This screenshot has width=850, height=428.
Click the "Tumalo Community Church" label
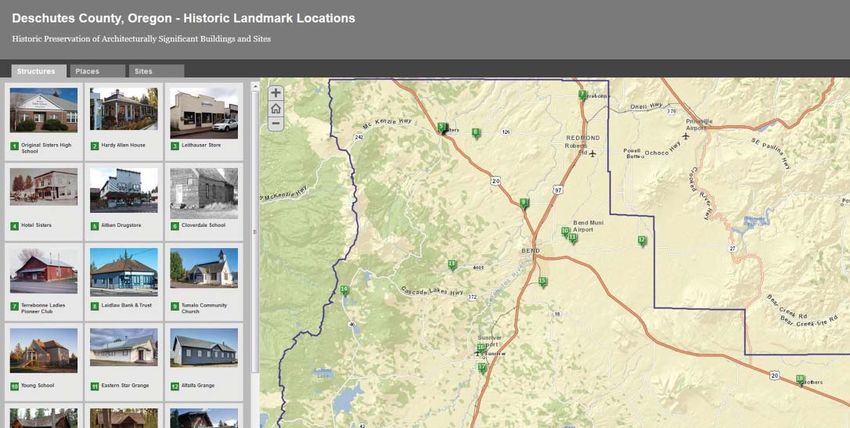[x=204, y=308]
